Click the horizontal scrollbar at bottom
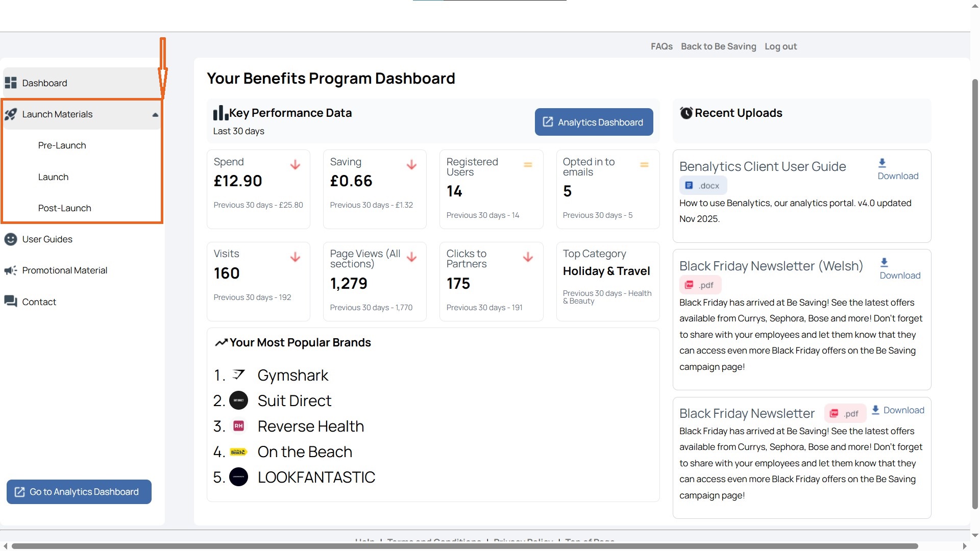 click(x=464, y=546)
